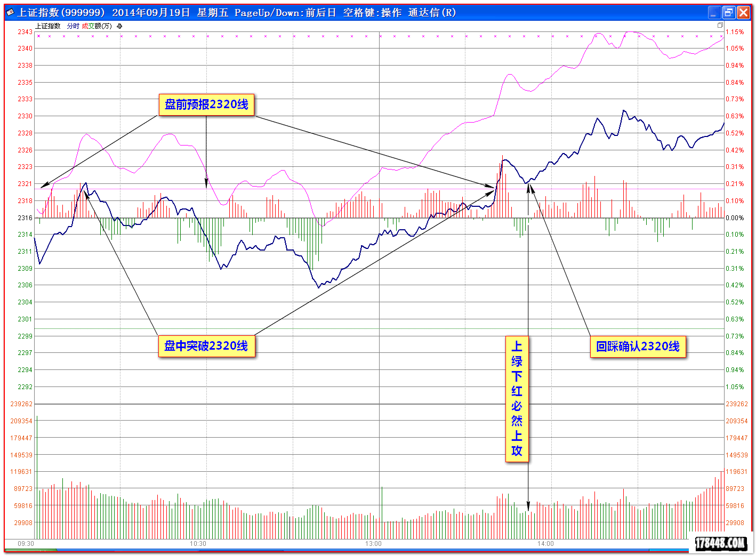
Task: Click the 成交额(万) indicator label
Action: pyautogui.click(x=97, y=26)
